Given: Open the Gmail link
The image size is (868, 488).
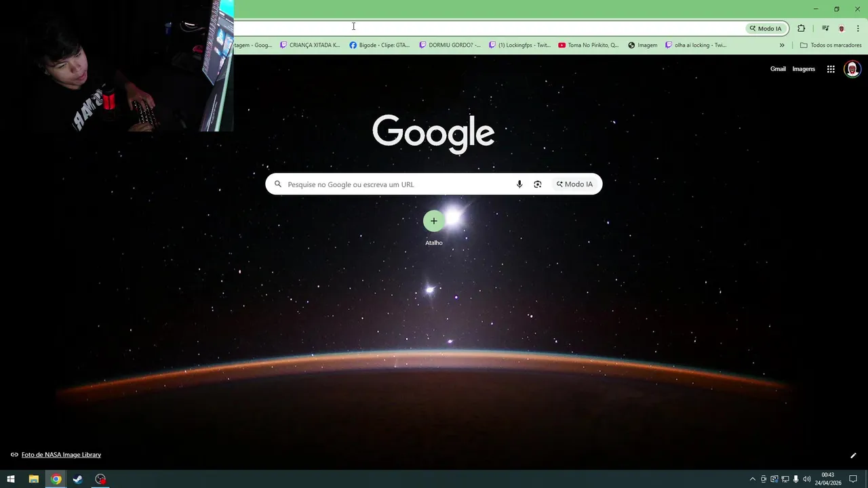Looking at the screenshot, I should tap(778, 69).
